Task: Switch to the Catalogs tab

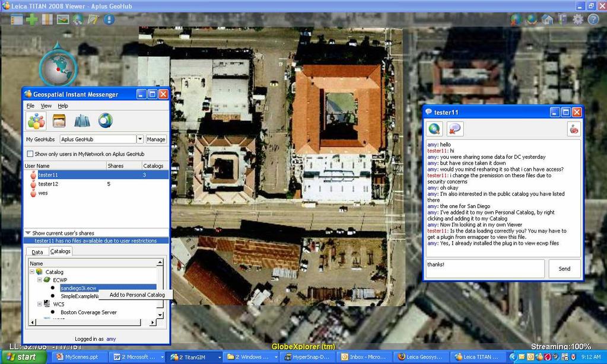Action: (x=61, y=251)
